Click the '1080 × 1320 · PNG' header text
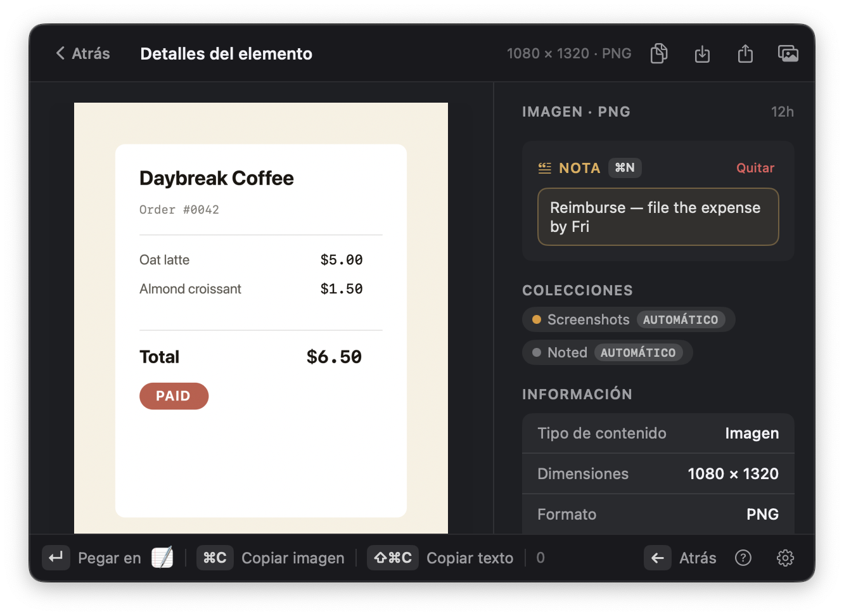 pyautogui.click(x=569, y=53)
